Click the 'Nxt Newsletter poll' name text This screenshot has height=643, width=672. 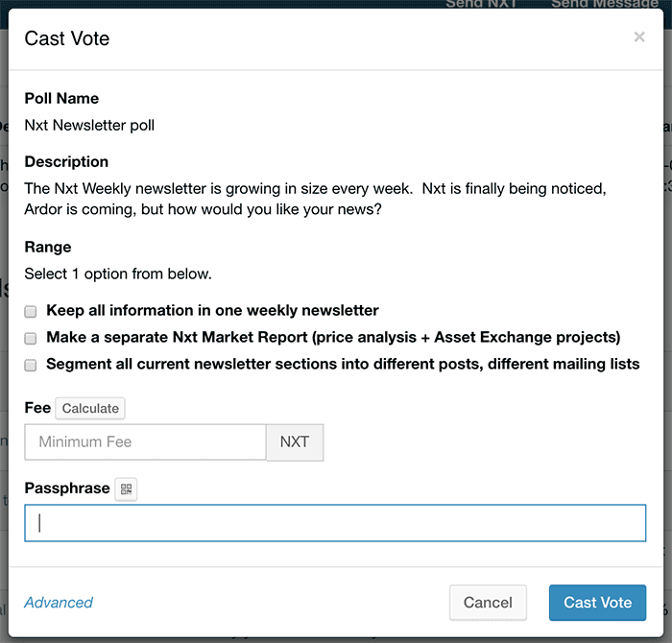tap(89, 125)
